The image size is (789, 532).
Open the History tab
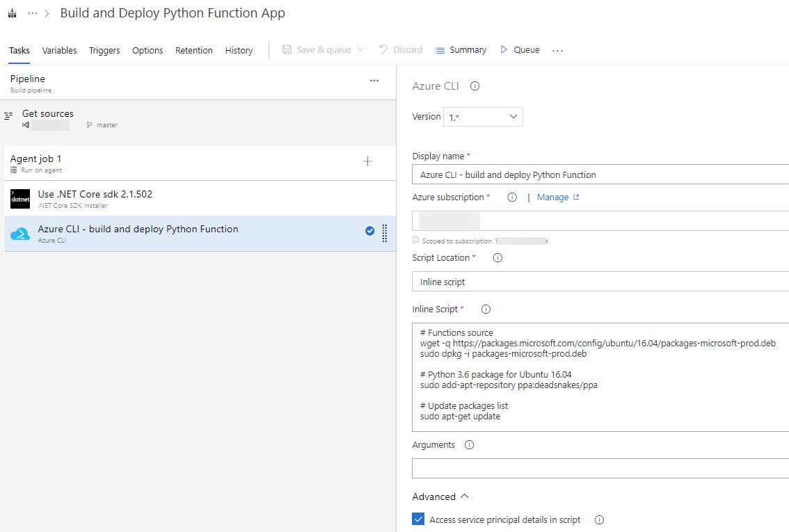(x=239, y=50)
